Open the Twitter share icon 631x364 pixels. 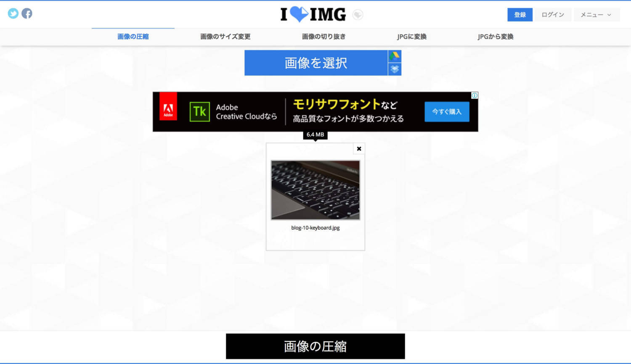[13, 14]
